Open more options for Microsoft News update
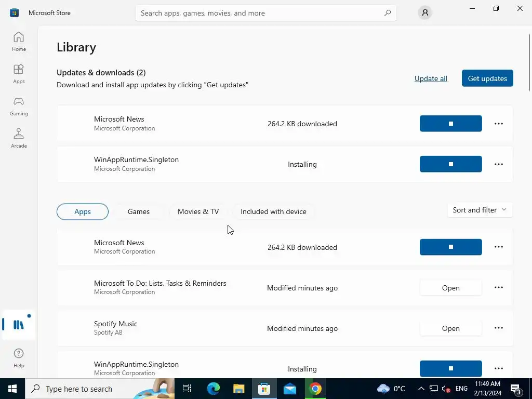 point(498,124)
